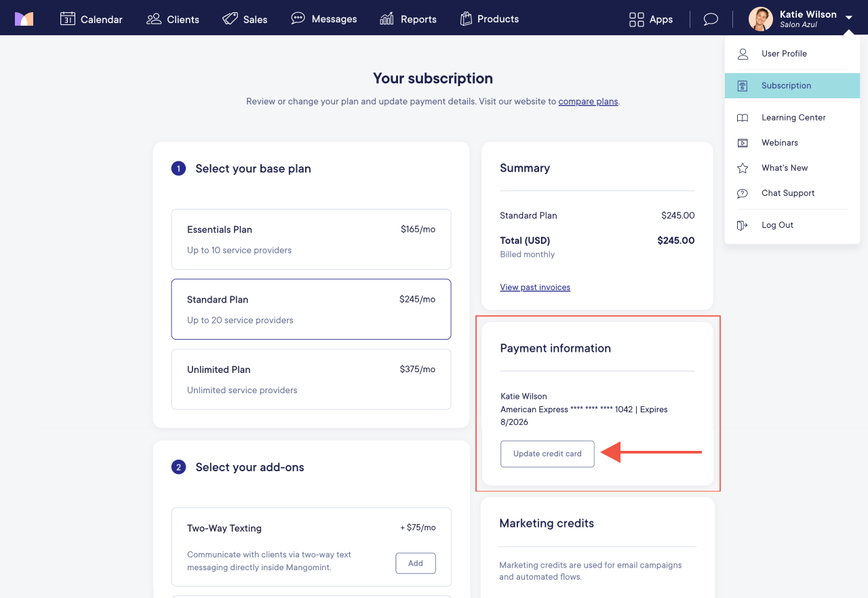868x598 pixels.
Task: Open Clients via the people icon
Action: [154, 18]
